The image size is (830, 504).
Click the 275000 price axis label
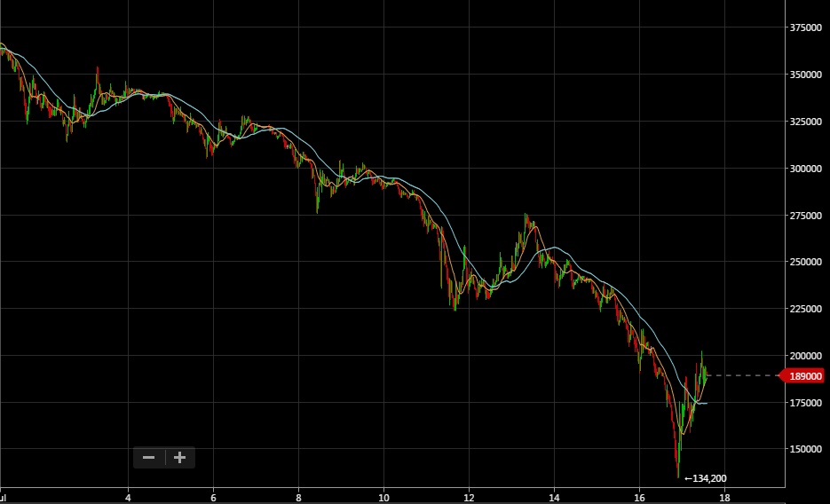click(x=805, y=216)
